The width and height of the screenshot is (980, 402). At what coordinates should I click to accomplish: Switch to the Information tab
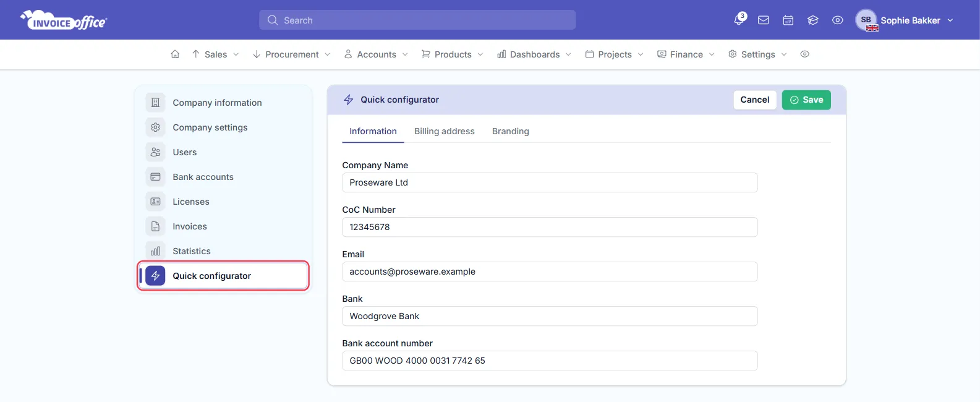click(x=373, y=131)
